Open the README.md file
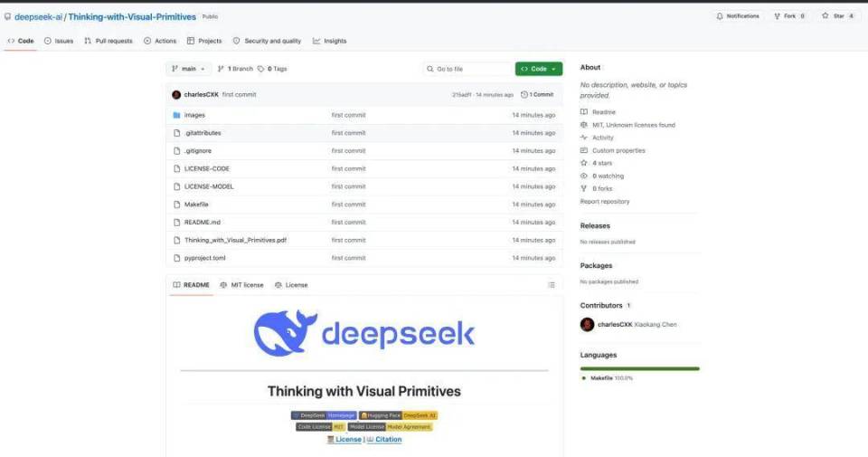This screenshot has width=868, height=457. pyautogui.click(x=202, y=222)
